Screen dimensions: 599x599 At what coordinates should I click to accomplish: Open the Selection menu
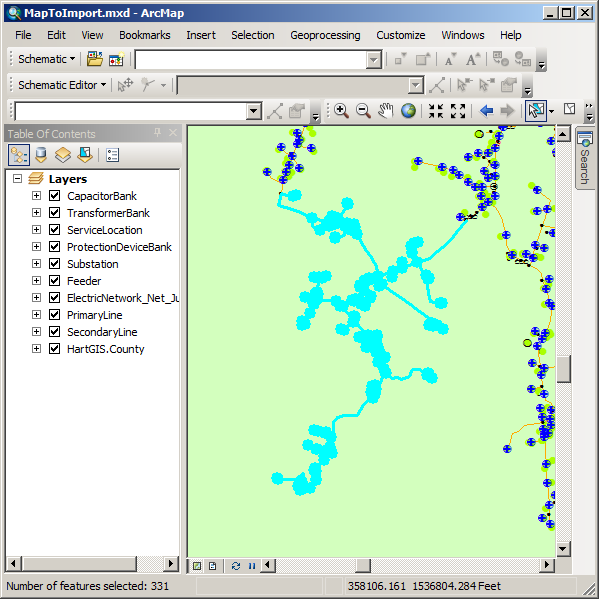click(x=253, y=35)
